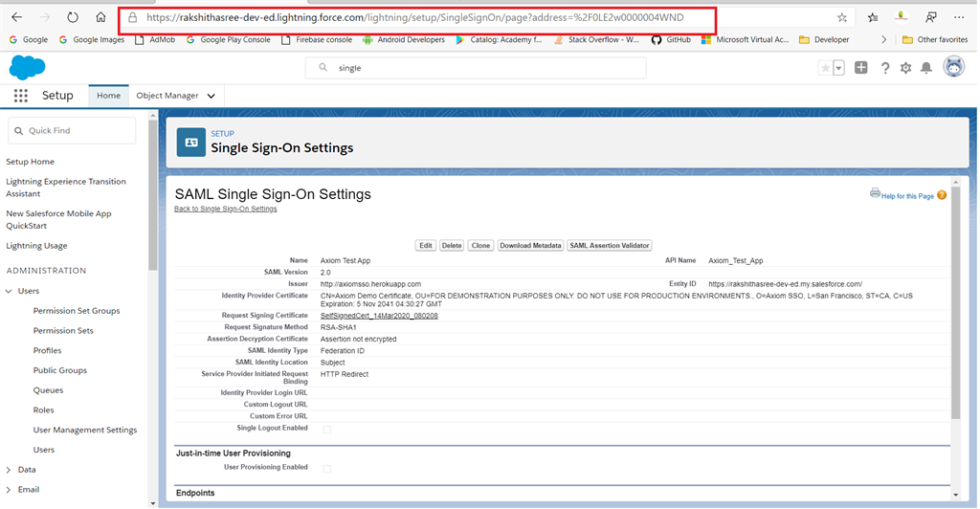Click the Clone button
Image resolution: width=980 pixels, height=509 pixels.
click(x=480, y=246)
